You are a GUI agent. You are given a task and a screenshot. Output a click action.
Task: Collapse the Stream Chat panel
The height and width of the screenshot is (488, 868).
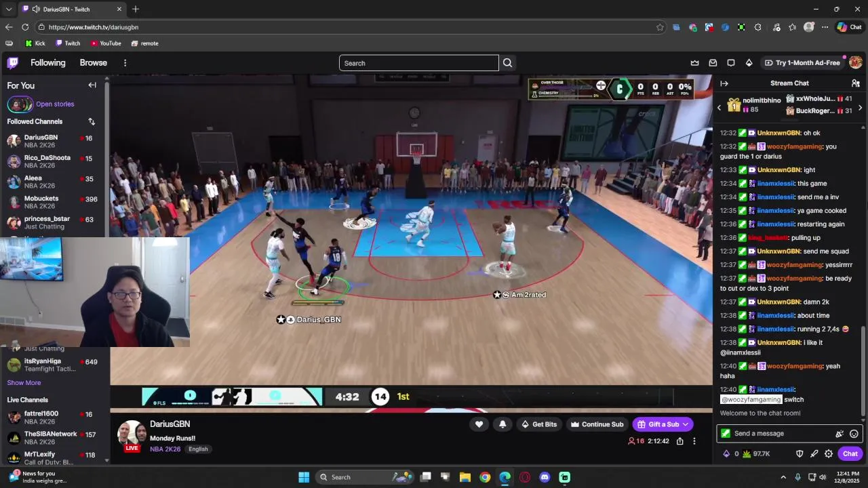pos(724,83)
